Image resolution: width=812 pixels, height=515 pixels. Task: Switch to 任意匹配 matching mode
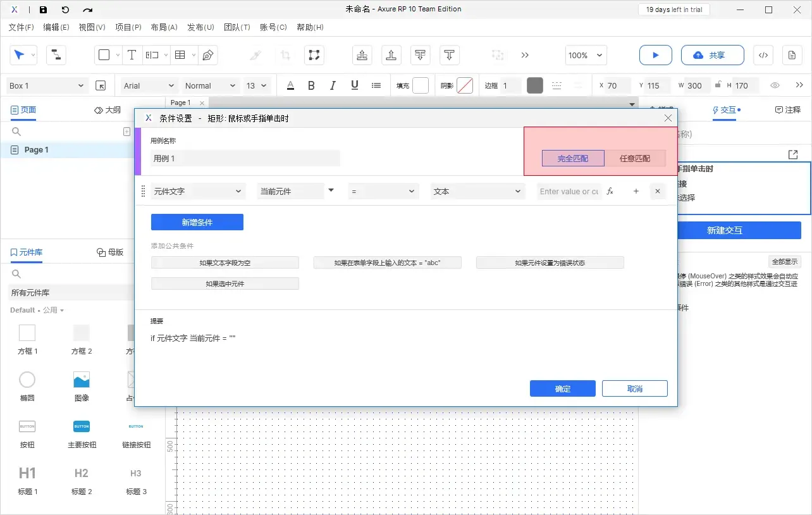(634, 158)
